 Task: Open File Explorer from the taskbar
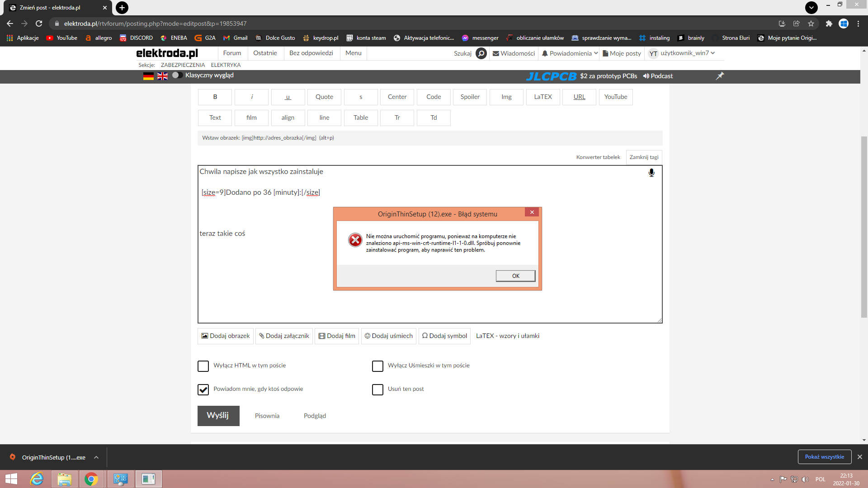point(64,479)
